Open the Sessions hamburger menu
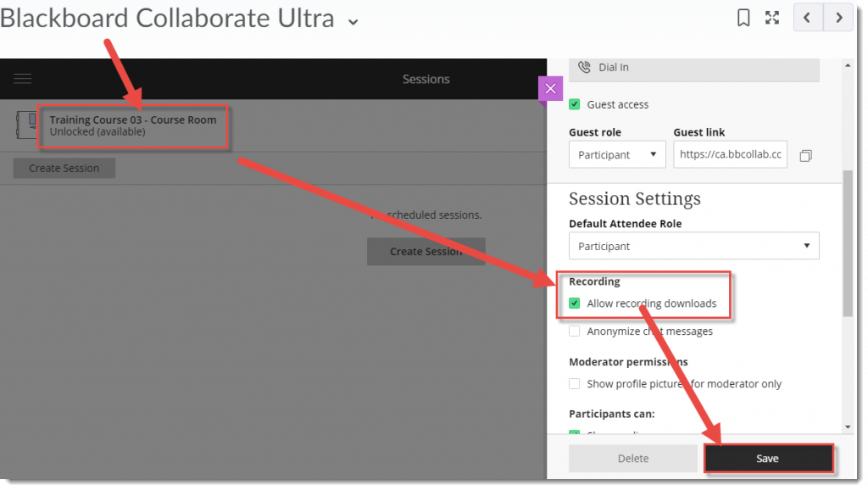 [x=22, y=78]
